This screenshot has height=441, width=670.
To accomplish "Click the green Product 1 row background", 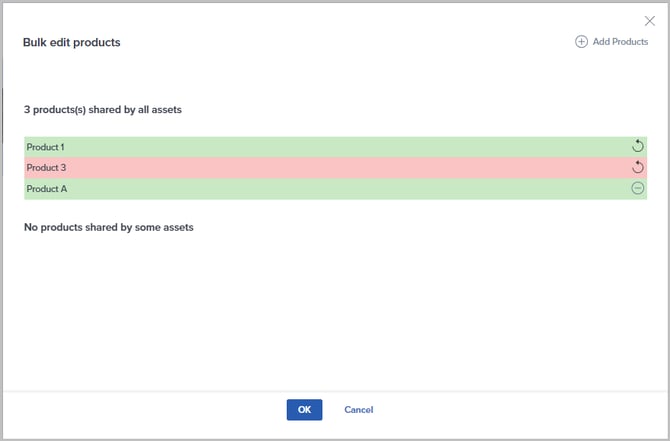I will coord(330,147).
